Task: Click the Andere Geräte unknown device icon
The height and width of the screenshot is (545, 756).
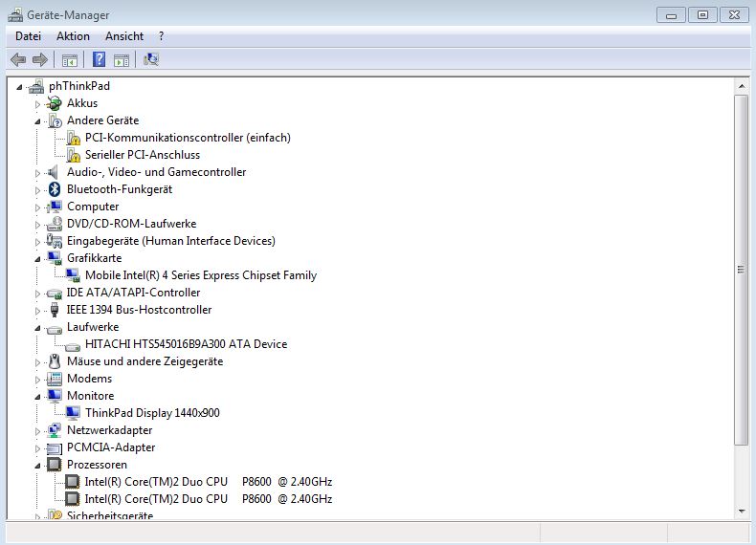Action: [x=55, y=120]
